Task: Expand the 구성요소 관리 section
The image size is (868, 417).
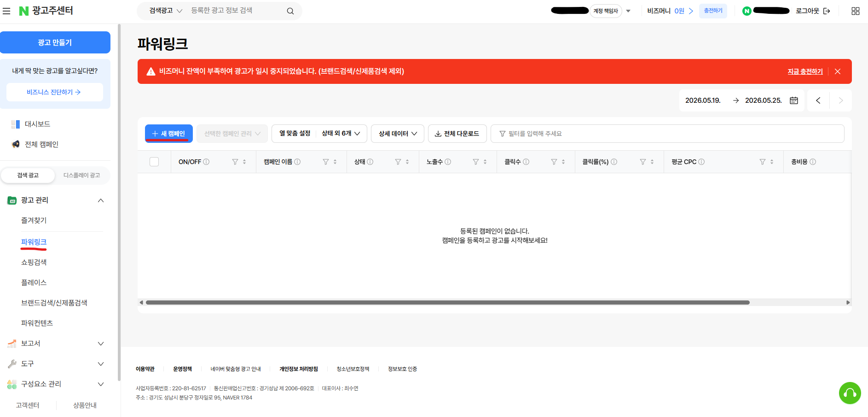Action: 101,384
